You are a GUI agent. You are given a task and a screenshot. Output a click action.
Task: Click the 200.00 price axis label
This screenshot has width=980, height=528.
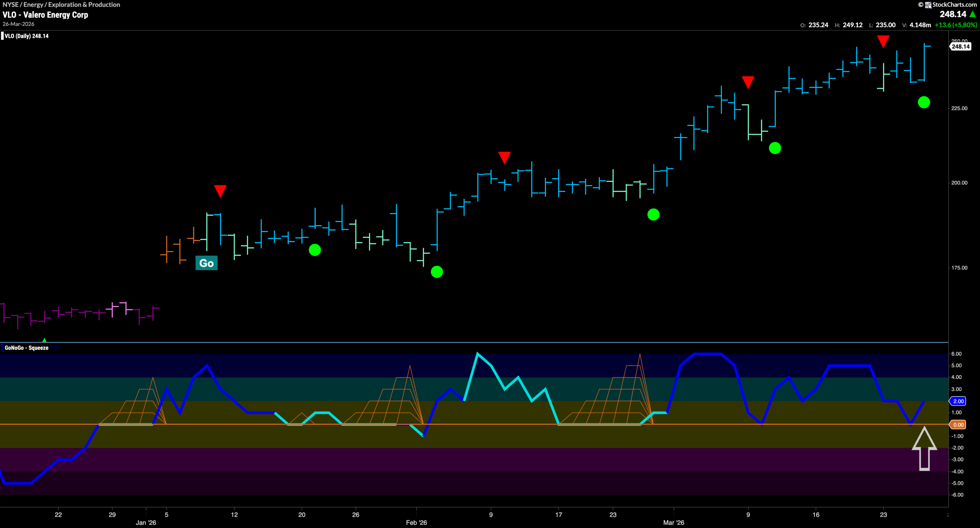pos(959,183)
